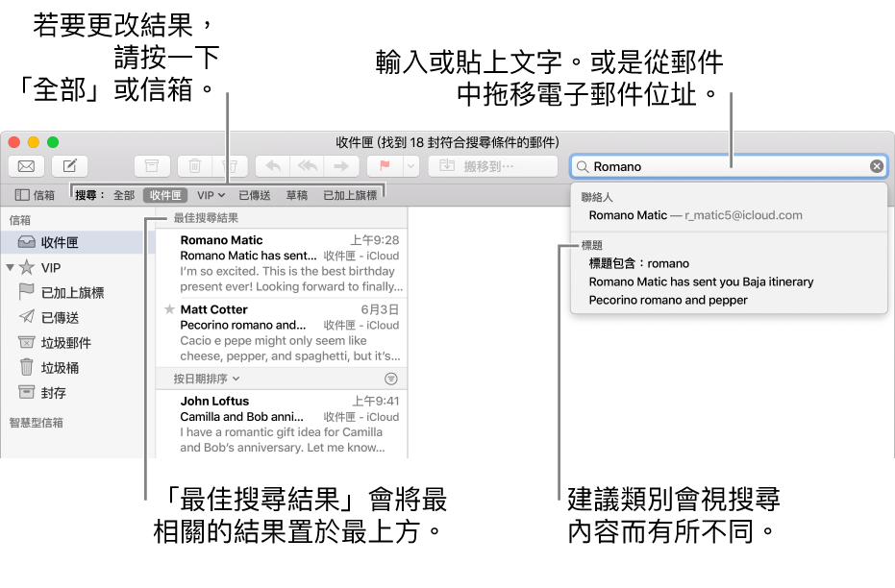Image resolution: width=895 pixels, height=588 pixels.
Task: Reply to the selected message
Action: tap(273, 165)
